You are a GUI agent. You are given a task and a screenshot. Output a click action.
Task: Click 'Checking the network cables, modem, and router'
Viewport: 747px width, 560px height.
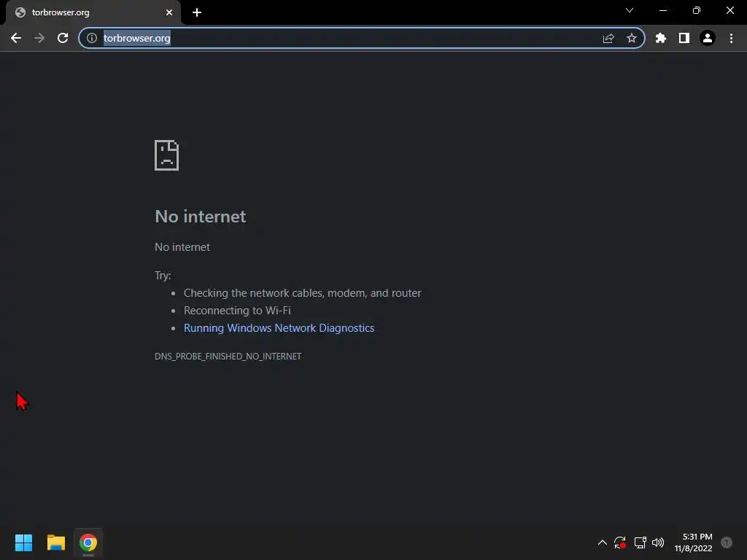303,293
